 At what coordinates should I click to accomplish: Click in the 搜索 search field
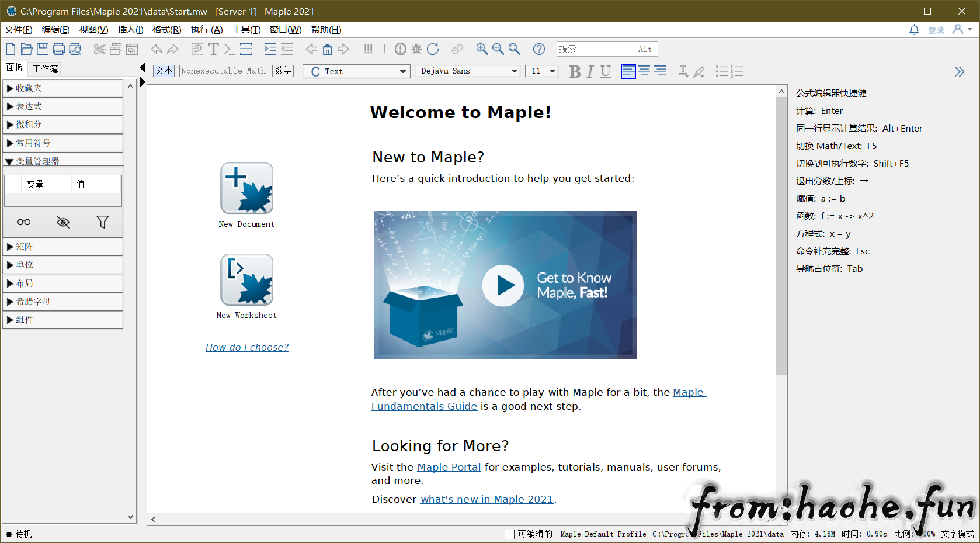[x=607, y=49]
